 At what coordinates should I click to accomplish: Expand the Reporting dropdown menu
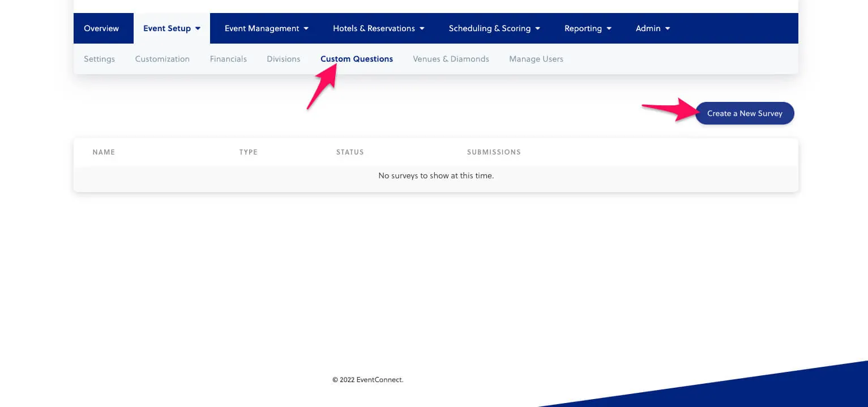[x=588, y=28]
